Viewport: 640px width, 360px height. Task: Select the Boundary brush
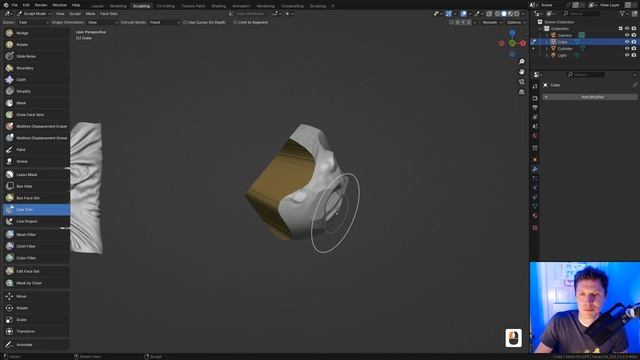[36, 68]
